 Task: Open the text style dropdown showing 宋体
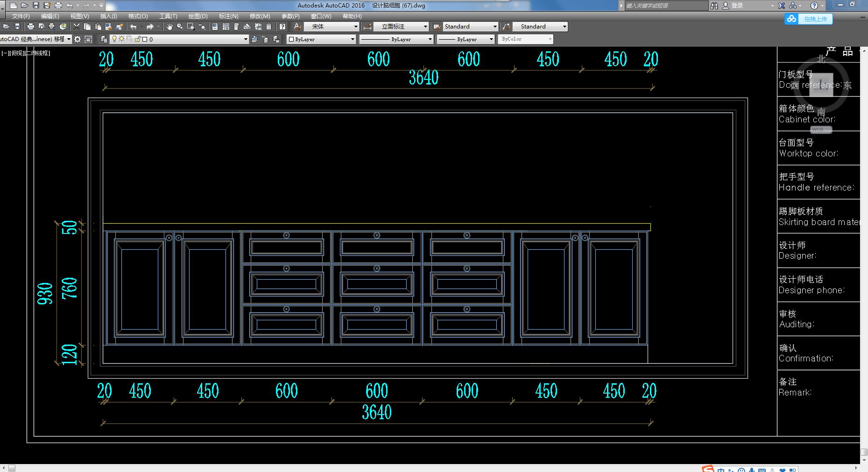(x=332, y=27)
